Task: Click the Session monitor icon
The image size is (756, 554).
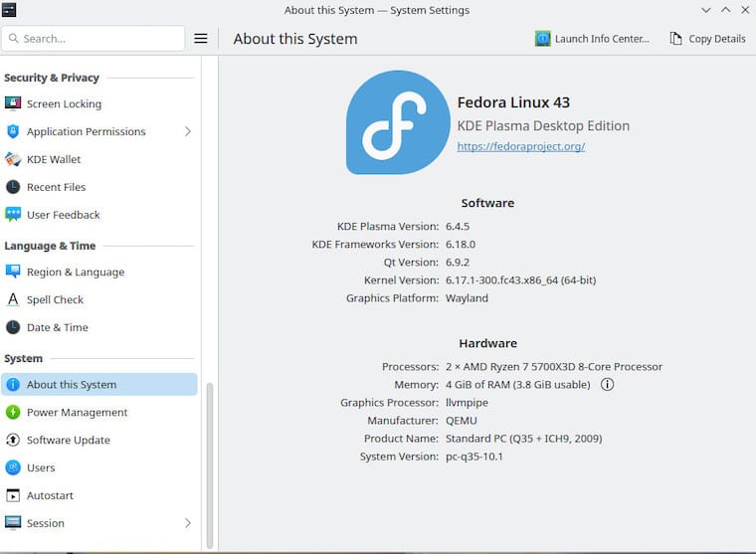Action: pyautogui.click(x=13, y=522)
